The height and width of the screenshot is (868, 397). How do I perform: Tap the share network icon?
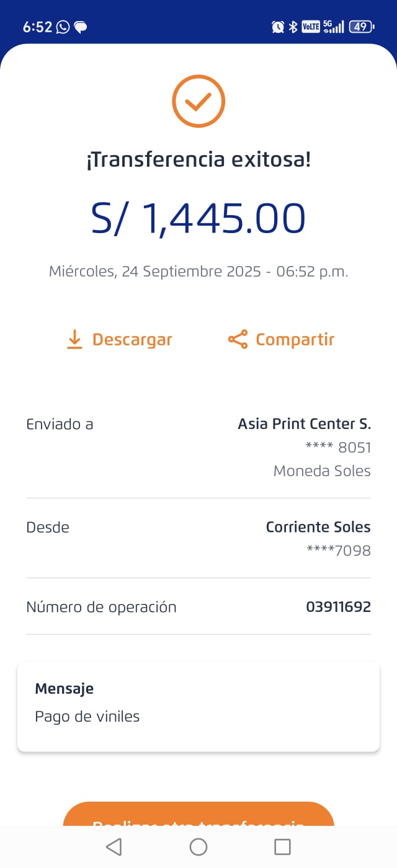pos(238,339)
